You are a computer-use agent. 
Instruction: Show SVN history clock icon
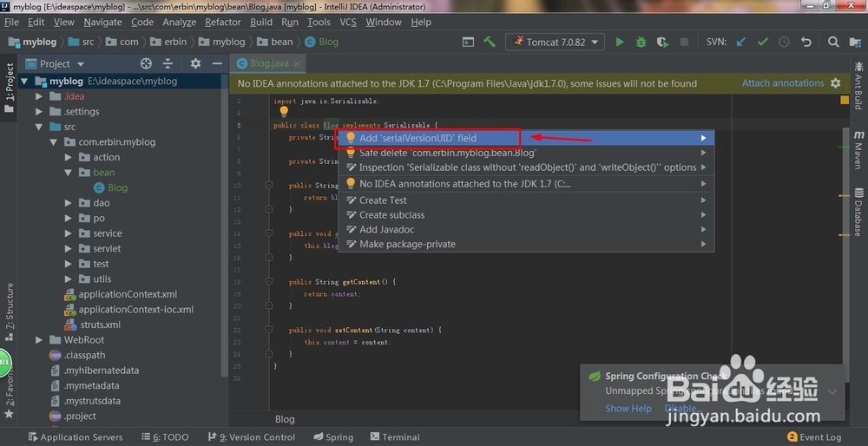pyautogui.click(x=784, y=42)
